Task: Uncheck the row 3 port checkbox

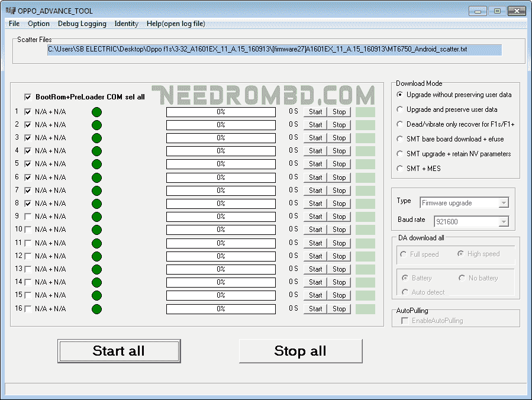Action: tap(28, 138)
